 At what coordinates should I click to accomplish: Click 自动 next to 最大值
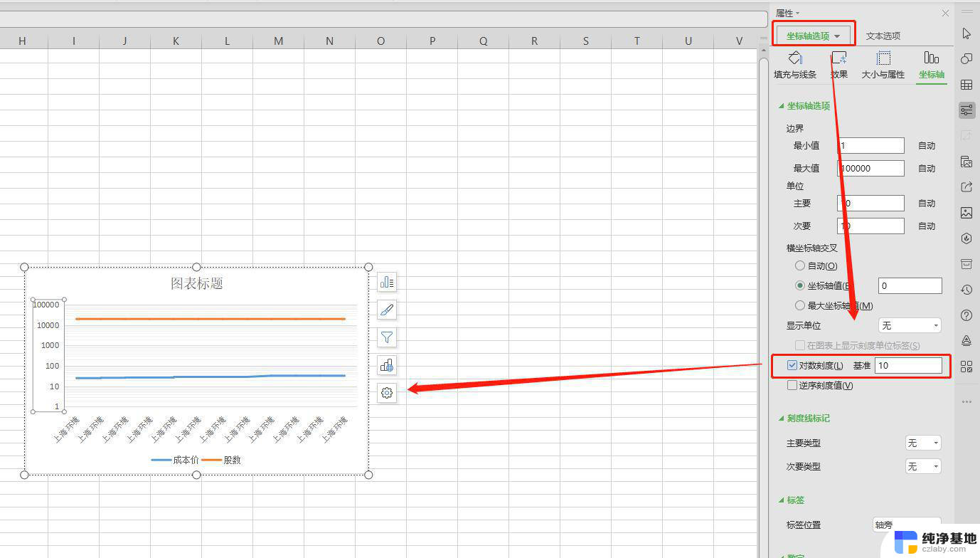pyautogui.click(x=927, y=168)
